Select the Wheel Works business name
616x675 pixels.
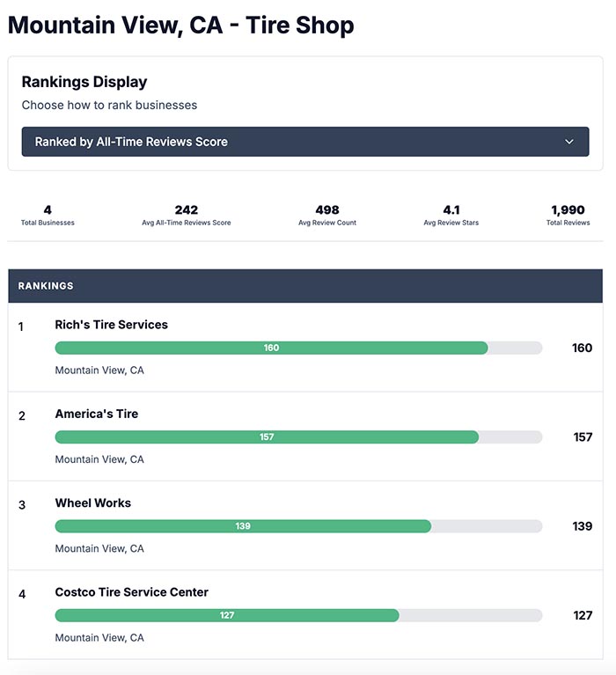(92, 503)
